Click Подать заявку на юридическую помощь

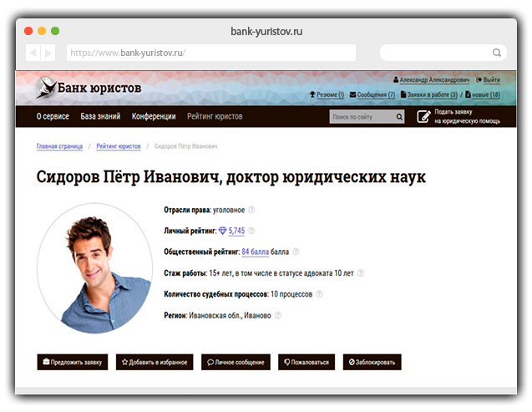467,116
